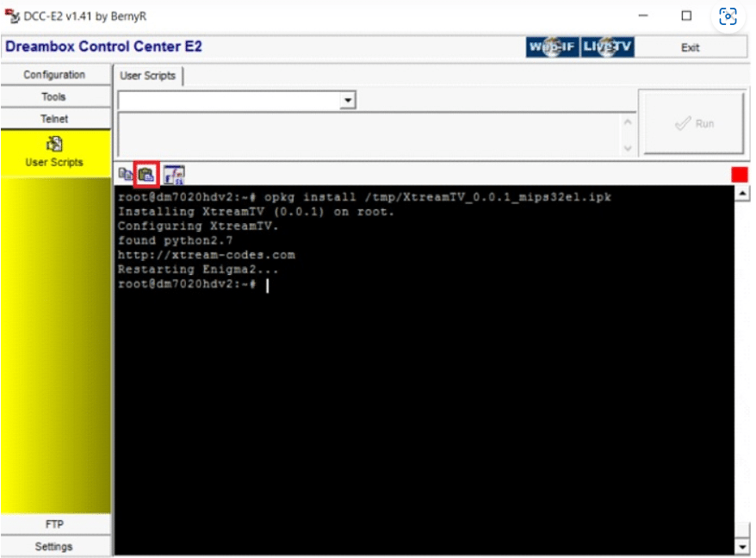Switch to the Telnet section
This screenshot has width=756, height=558.
pos(55,119)
